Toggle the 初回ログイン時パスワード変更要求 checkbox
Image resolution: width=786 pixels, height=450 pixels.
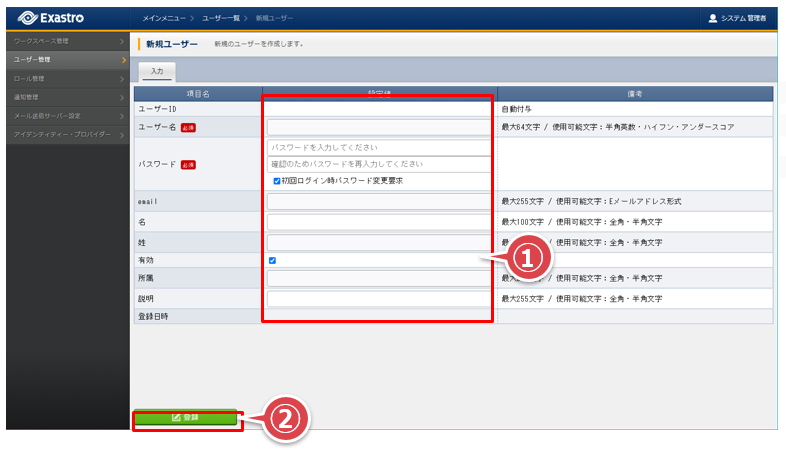click(x=277, y=181)
